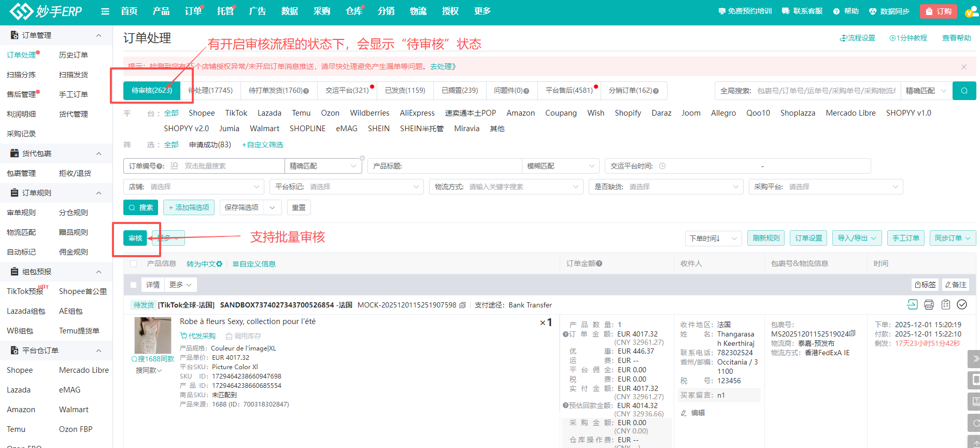Click help icon next to 订单金额 header
Image resolution: width=980 pixels, height=448 pixels.
coord(599,263)
